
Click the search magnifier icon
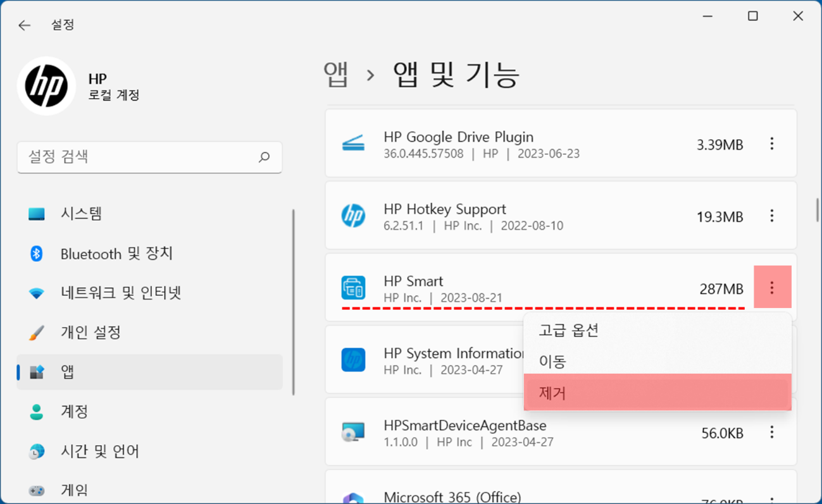click(x=264, y=157)
